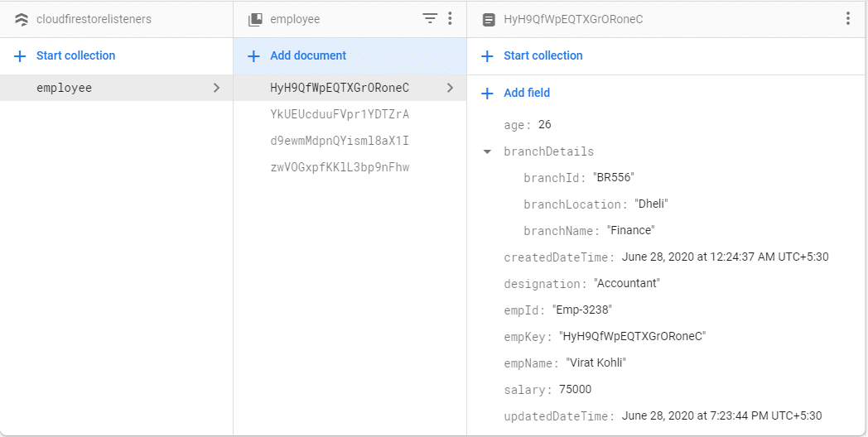
Task: Start collection in the root database panel
Action: [x=75, y=55]
